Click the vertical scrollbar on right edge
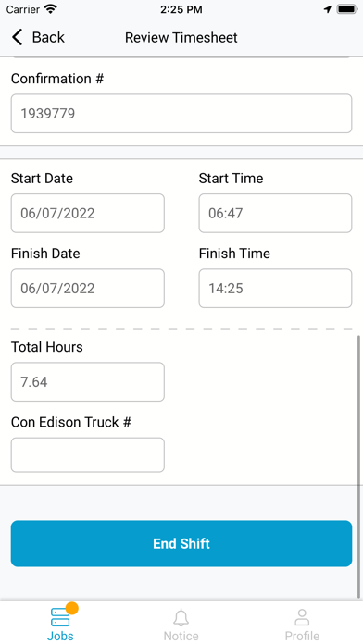 359,466
